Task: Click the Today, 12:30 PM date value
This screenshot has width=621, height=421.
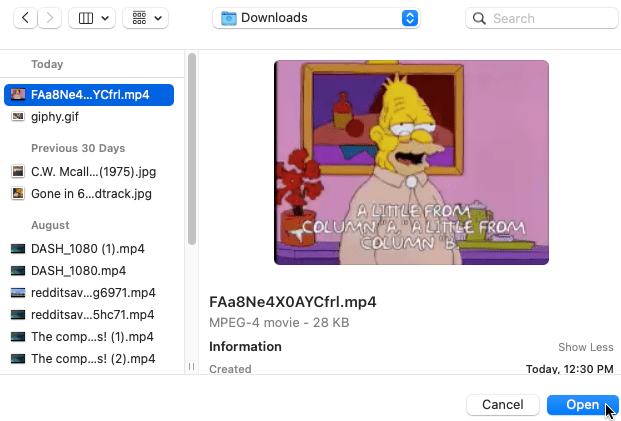Action: tap(570, 369)
